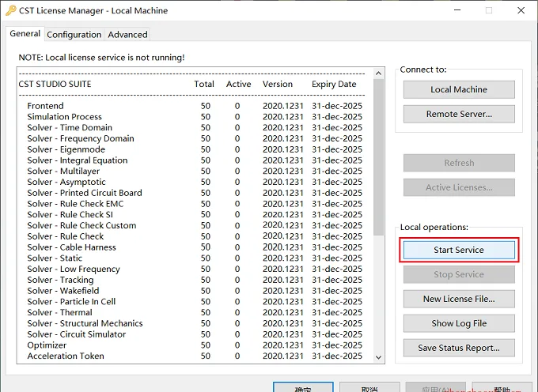538x392 pixels.
Task: Click the license list scroll-down arrow
Action: (378, 357)
